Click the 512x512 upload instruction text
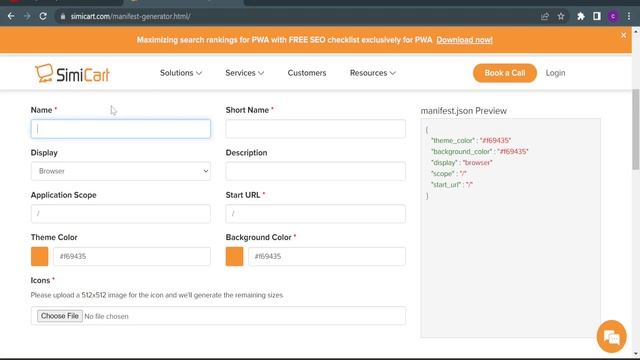 pos(157,295)
